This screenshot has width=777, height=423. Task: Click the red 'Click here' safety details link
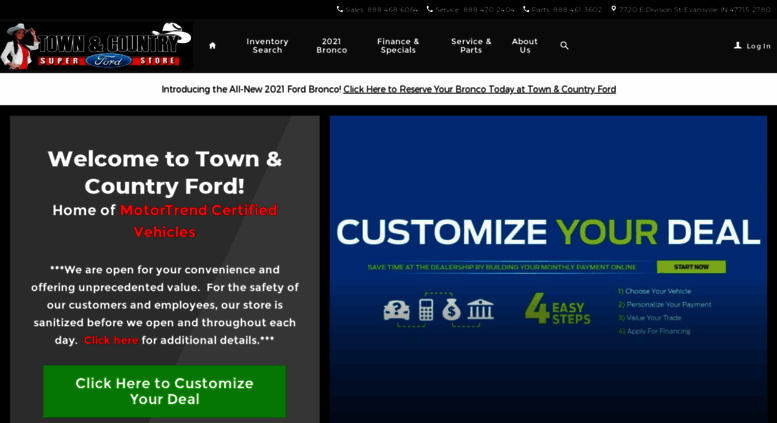(x=111, y=340)
